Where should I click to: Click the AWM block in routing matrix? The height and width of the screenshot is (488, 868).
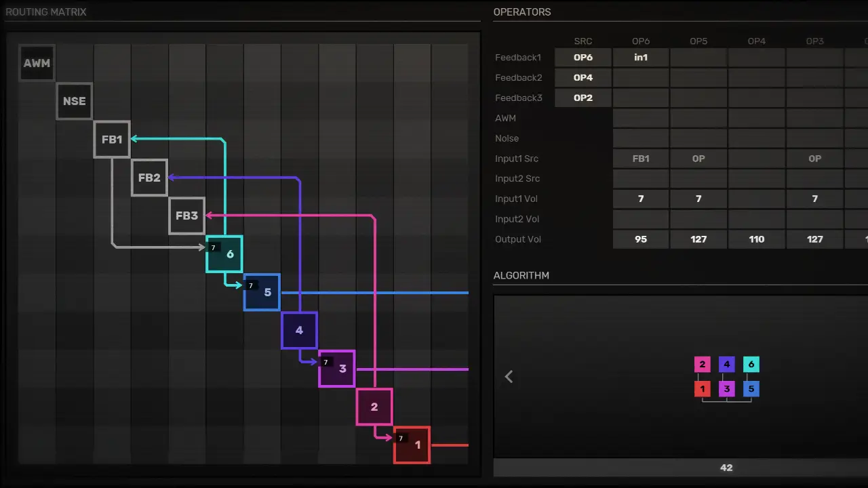37,63
